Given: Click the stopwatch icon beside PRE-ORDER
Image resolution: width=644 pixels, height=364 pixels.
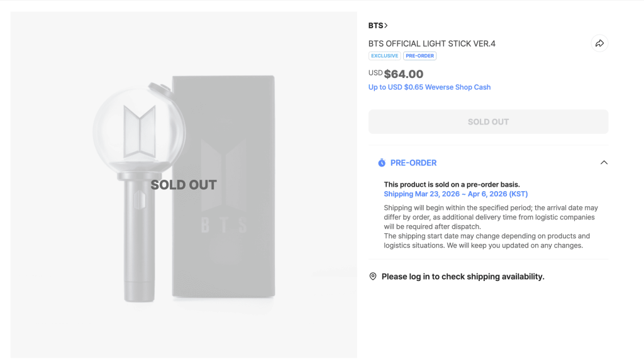Looking at the screenshot, I should 381,163.
